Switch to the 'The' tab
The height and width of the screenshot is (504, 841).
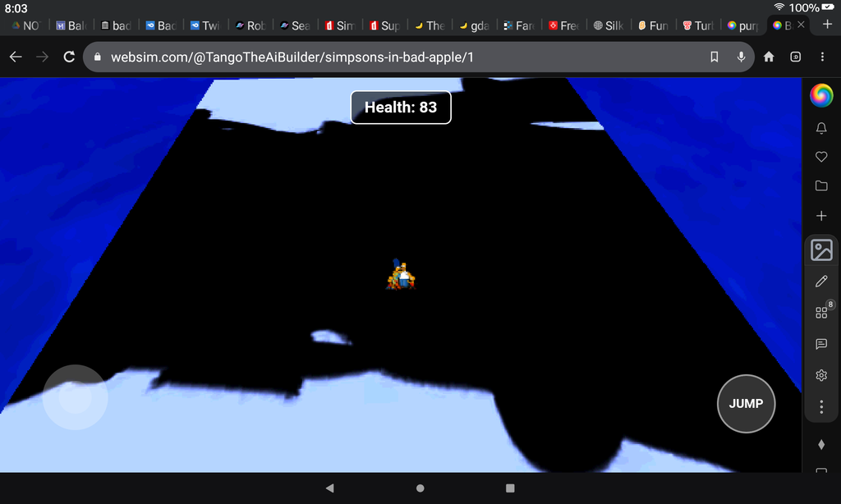430,25
